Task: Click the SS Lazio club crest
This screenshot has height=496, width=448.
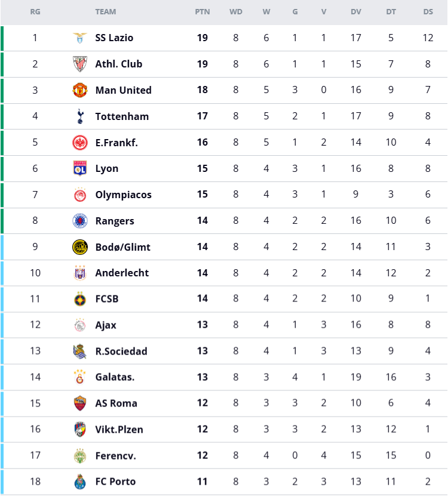Action: pyautogui.click(x=79, y=38)
